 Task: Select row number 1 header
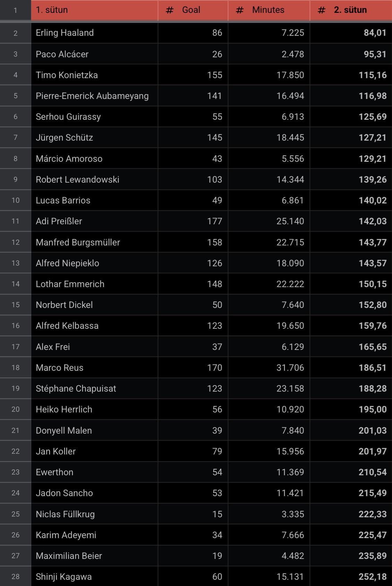15,10
